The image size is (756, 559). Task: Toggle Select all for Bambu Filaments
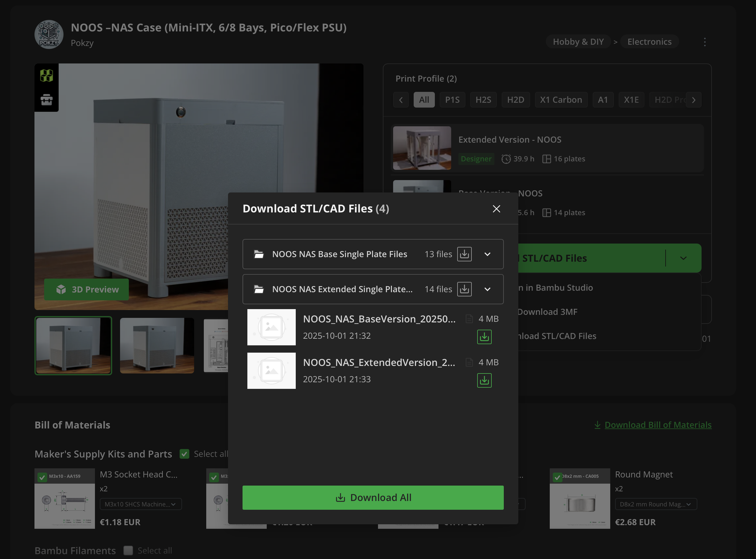point(128,551)
